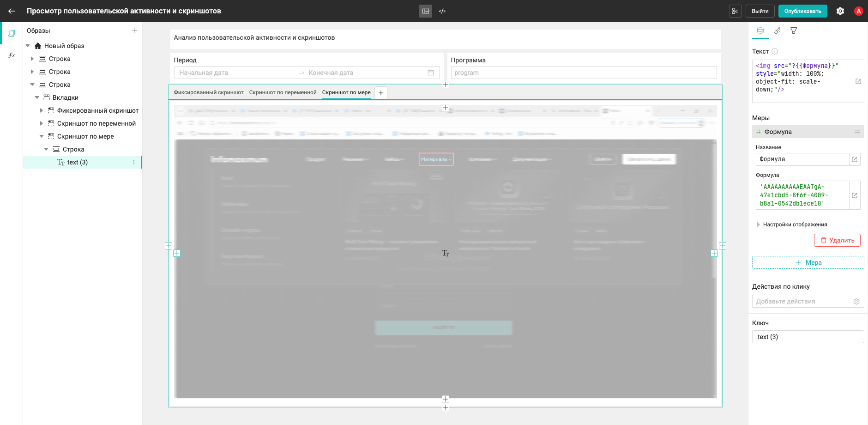This screenshot has height=425, width=868.
Task: Open the style brush tab
Action: pos(777,30)
